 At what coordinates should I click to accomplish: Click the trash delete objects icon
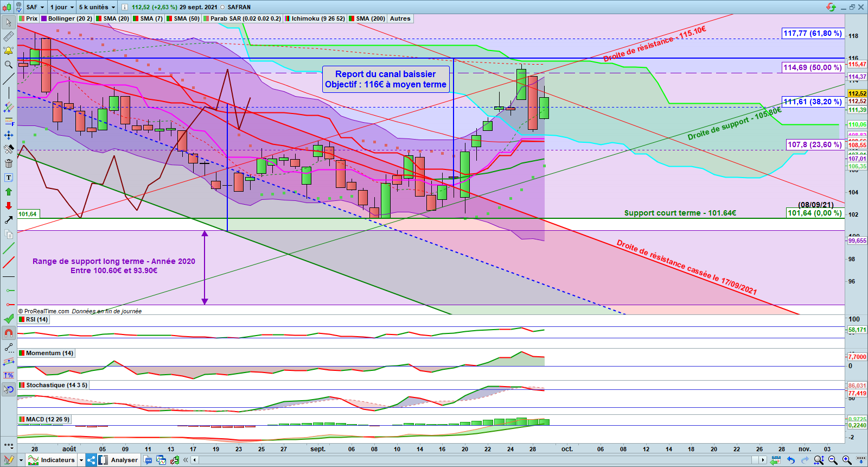[9, 163]
